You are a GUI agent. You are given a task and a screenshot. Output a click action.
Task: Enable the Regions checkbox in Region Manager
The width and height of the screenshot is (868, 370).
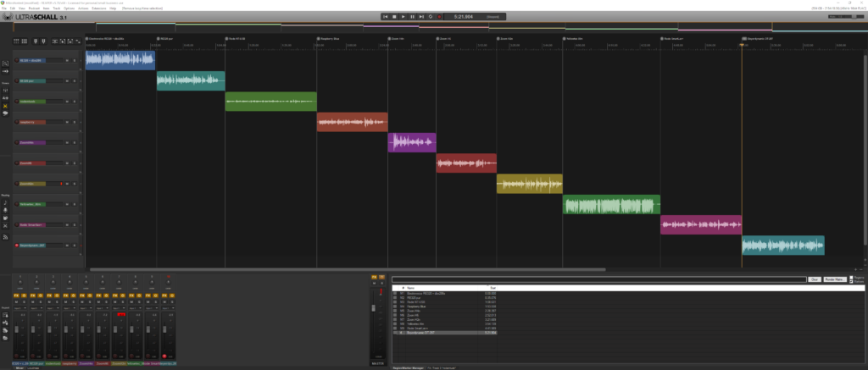pos(851,278)
